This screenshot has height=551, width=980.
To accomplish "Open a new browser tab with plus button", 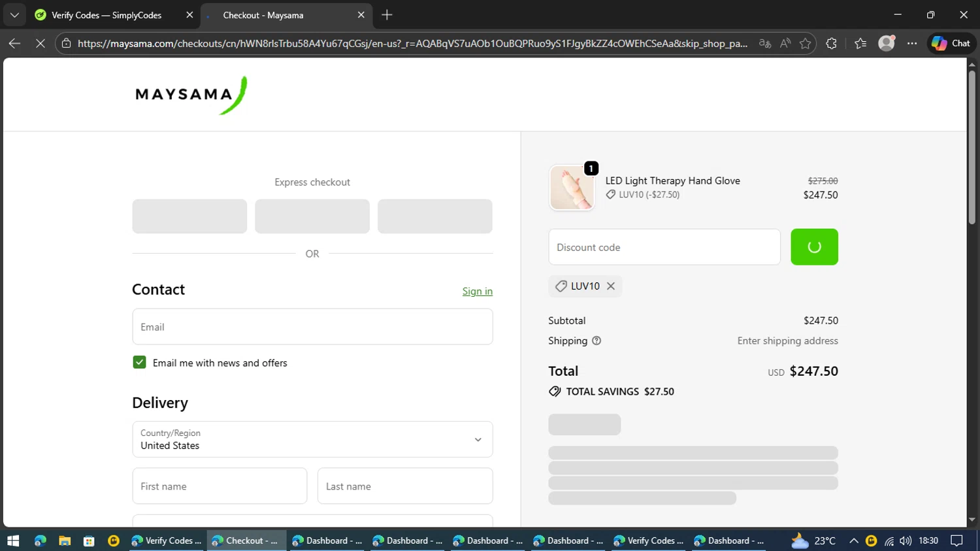I will tap(387, 14).
